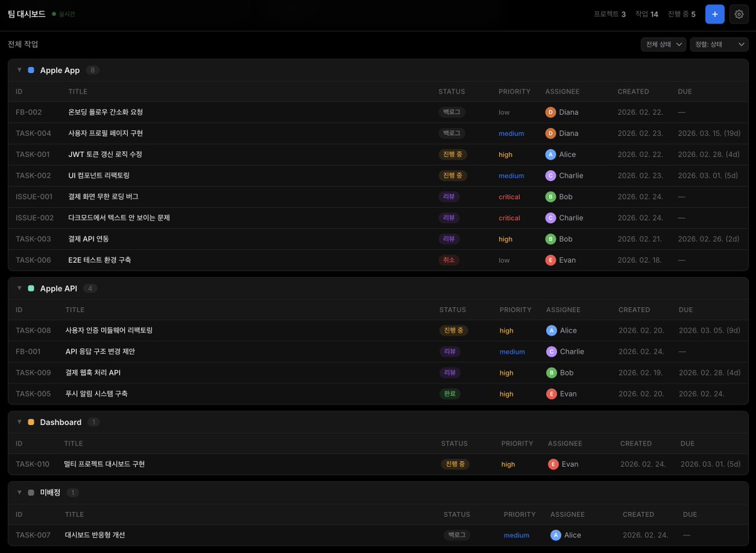This screenshot has height=553, width=756.
Task: Click task title 사용자 프로필 페이지 구현
Action: click(106, 133)
